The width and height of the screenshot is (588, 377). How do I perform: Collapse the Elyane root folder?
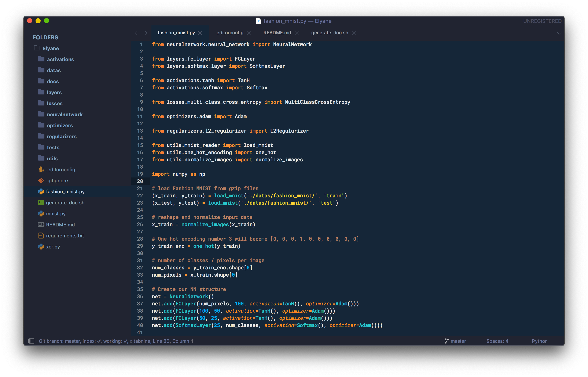[51, 49]
